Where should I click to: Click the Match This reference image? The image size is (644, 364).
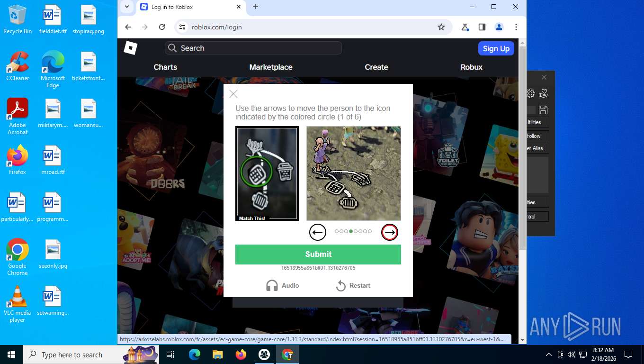267,173
